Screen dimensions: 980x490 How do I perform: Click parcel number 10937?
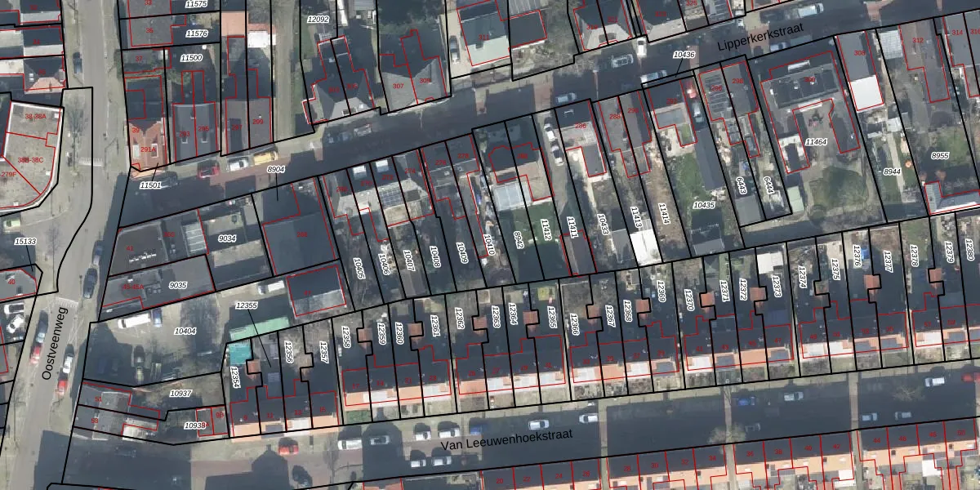coord(180,394)
